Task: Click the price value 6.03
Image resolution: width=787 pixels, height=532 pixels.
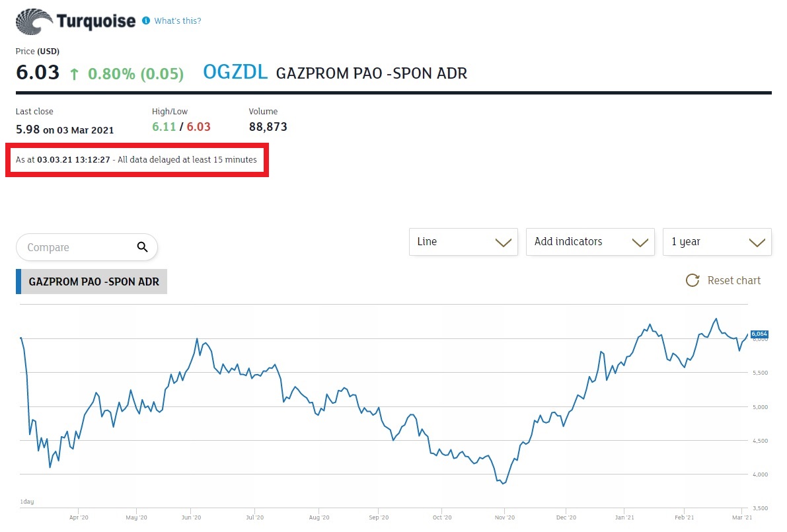Action: point(38,72)
